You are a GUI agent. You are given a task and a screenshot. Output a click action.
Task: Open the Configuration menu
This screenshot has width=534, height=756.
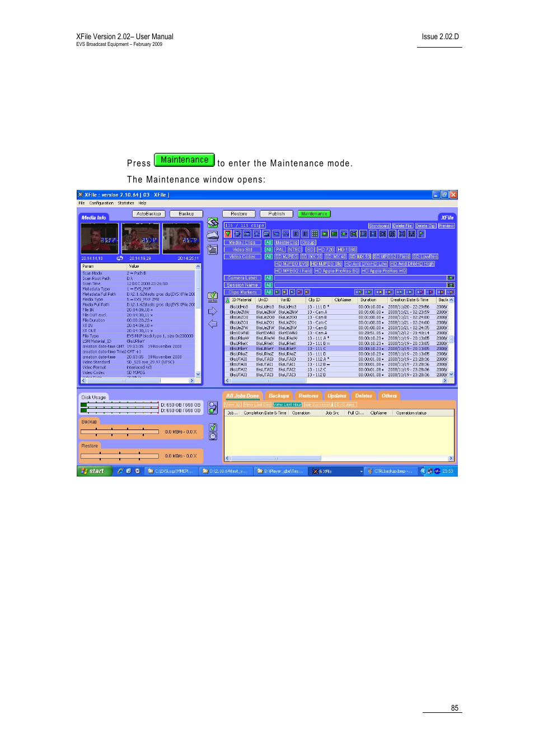point(101,203)
